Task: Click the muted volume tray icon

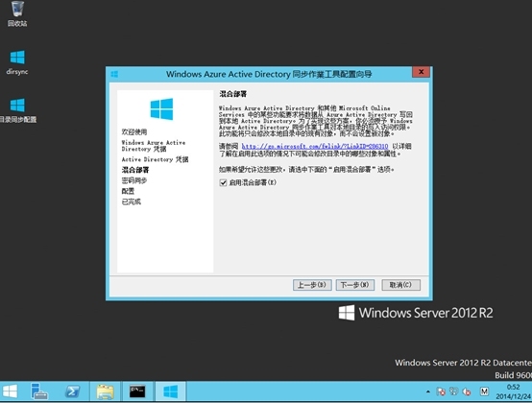Action: 467,391
